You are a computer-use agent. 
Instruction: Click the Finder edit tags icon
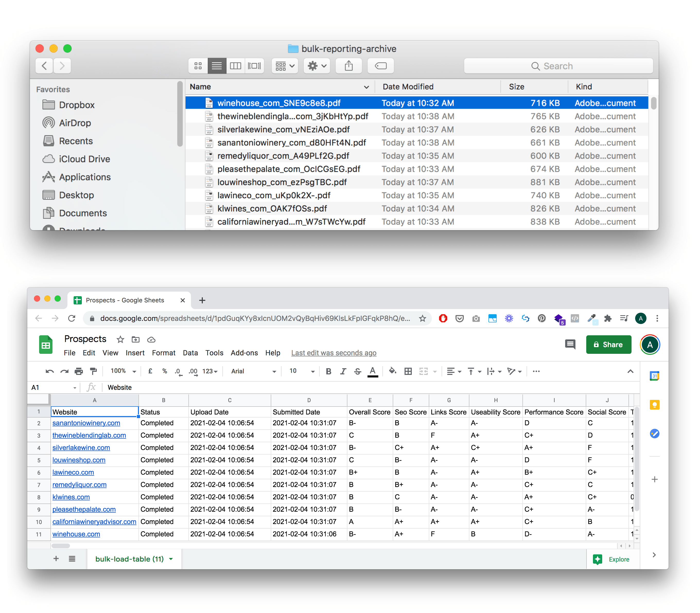380,66
